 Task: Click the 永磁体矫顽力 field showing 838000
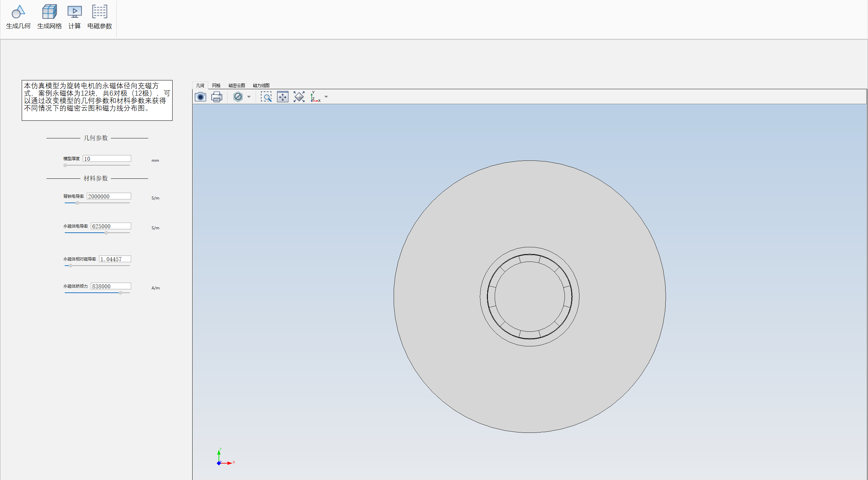point(111,286)
